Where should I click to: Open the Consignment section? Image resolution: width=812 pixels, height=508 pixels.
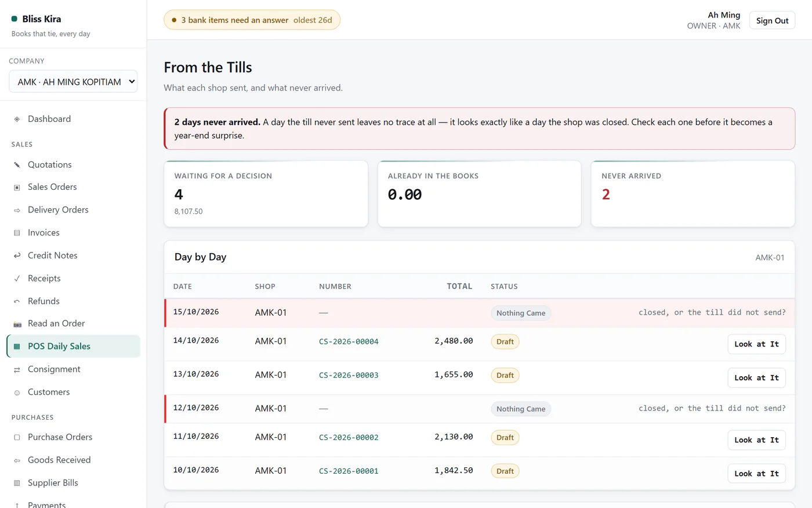tap(73, 369)
